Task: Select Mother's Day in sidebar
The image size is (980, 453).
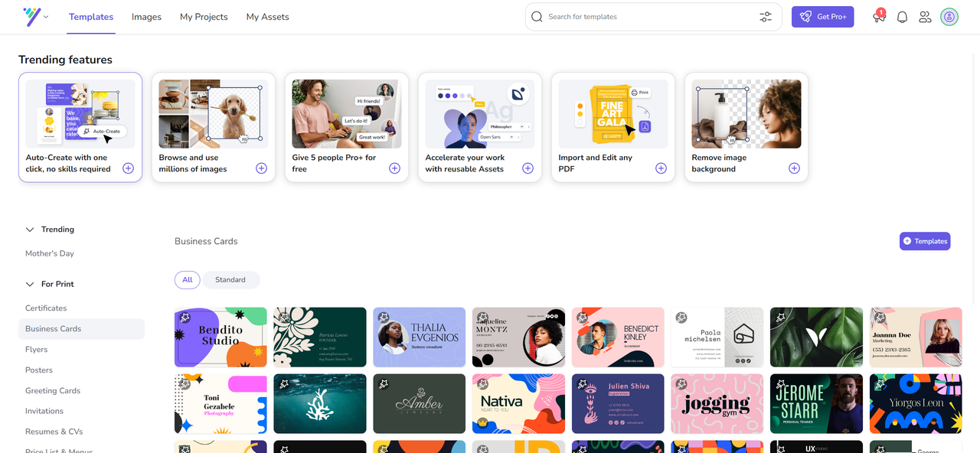Action: click(x=50, y=253)
